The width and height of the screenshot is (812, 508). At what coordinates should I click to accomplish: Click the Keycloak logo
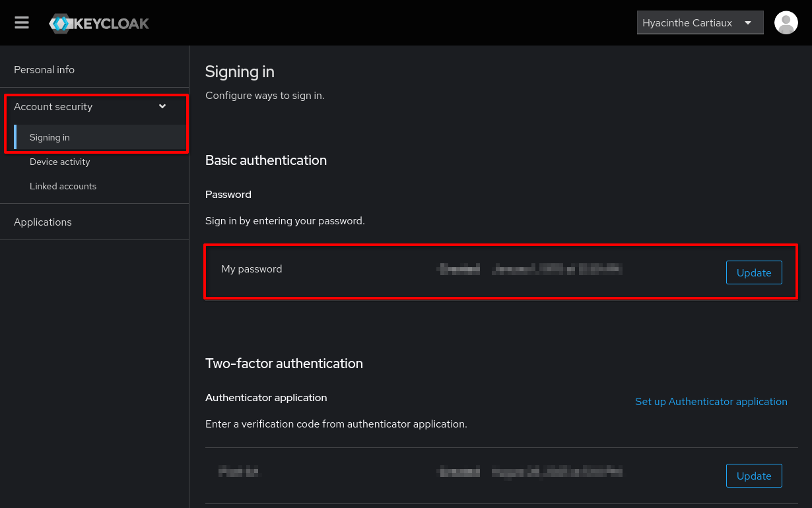point(99,22)
